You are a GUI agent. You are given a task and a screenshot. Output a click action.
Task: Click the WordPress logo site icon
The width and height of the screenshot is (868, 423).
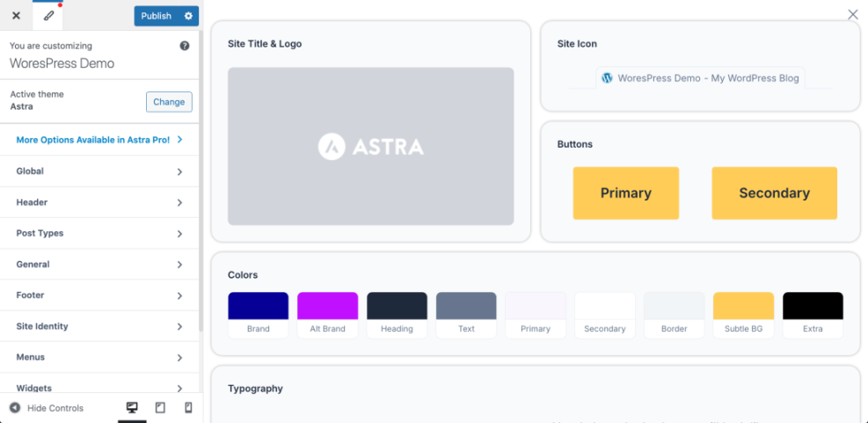pos(607,78)
